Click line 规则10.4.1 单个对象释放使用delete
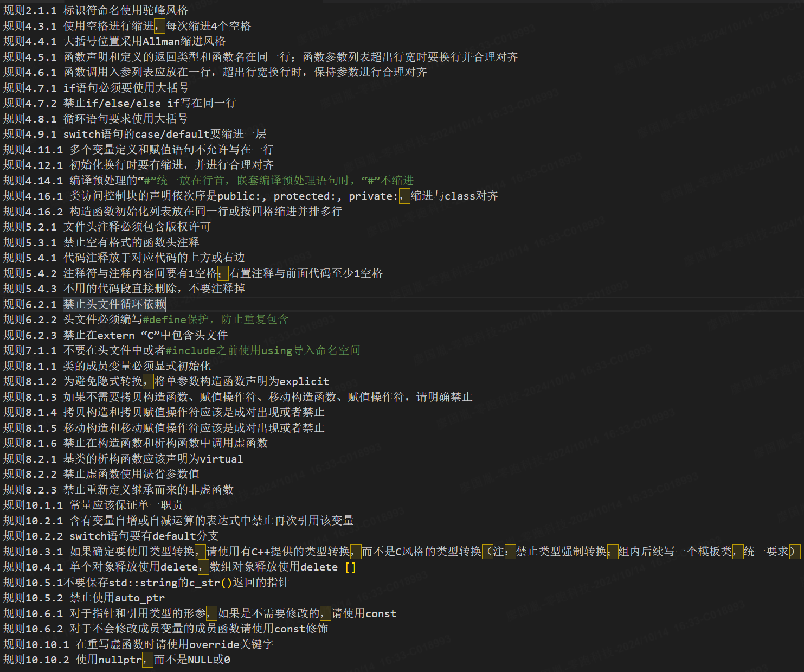804x672 pixels. pyautogui.click(x=180, y=567)
